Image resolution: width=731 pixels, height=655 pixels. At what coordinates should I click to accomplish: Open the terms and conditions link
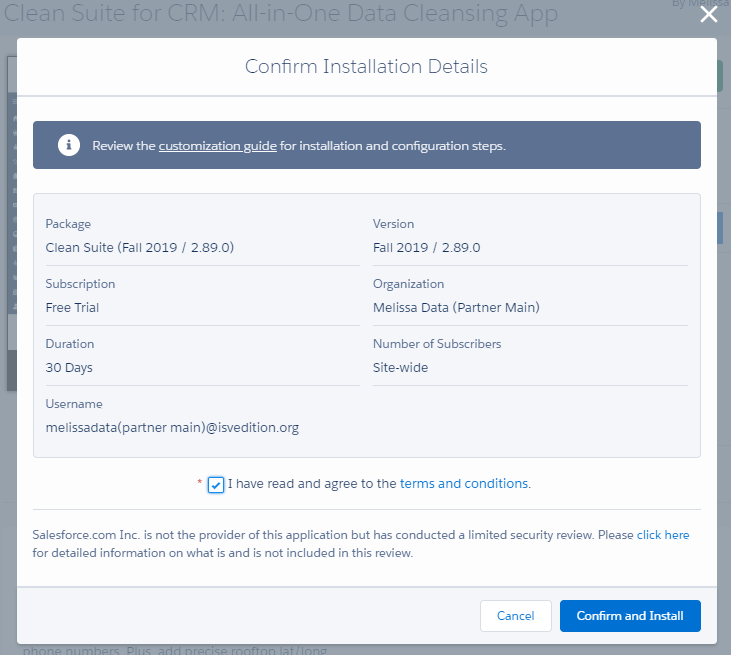pos(463,484)
